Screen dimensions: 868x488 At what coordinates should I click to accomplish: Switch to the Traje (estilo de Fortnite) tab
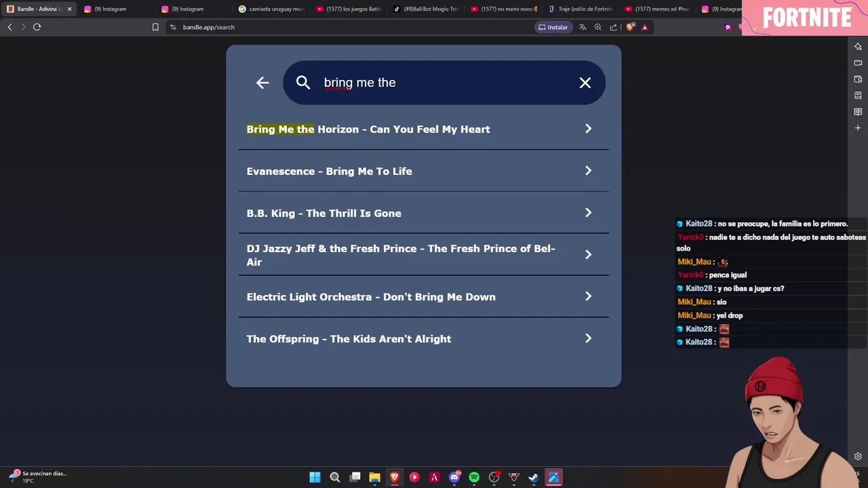pyautogui.click(x=580, y=9)
